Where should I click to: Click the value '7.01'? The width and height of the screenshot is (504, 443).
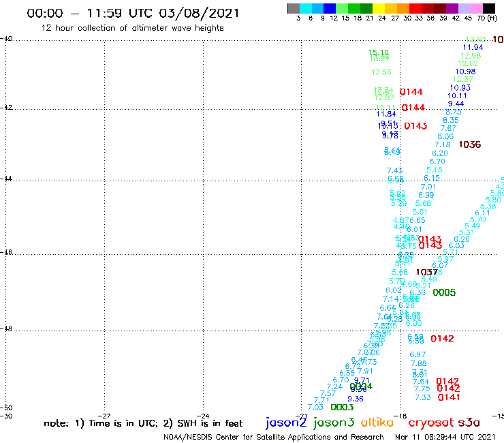point(428,187)
